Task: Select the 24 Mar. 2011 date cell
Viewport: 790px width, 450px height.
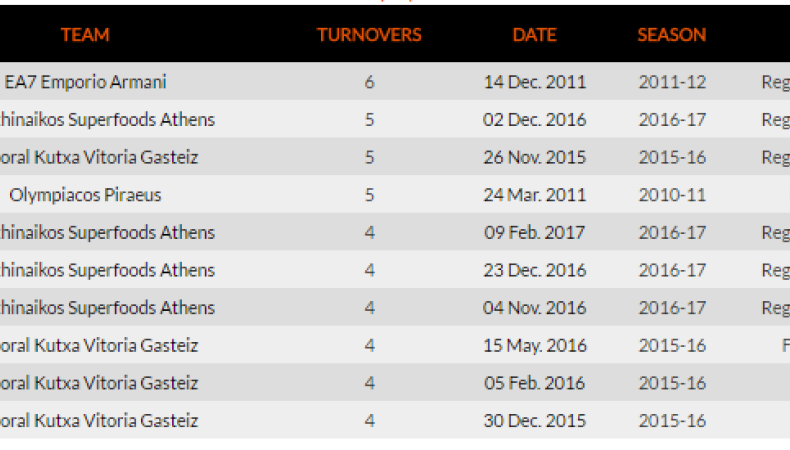Action: (534, 195)
